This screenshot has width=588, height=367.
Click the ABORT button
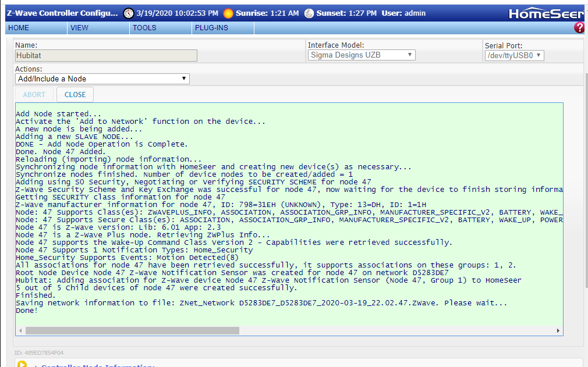pos(34,95)
